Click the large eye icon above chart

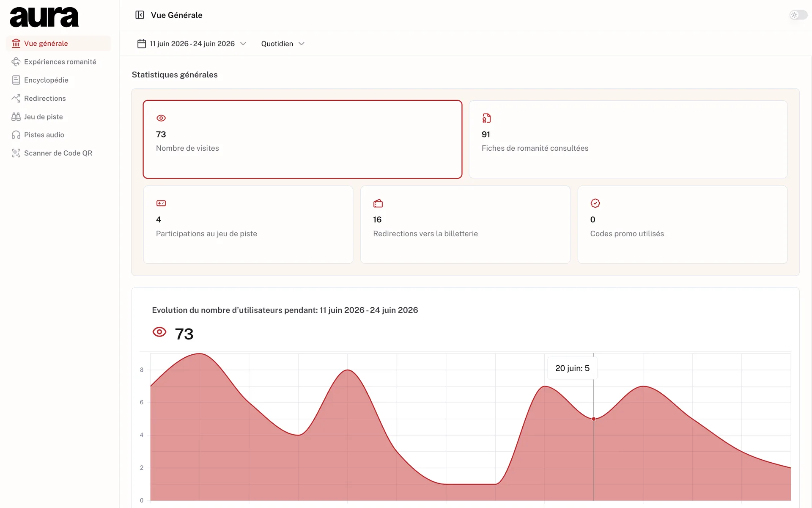159,332
